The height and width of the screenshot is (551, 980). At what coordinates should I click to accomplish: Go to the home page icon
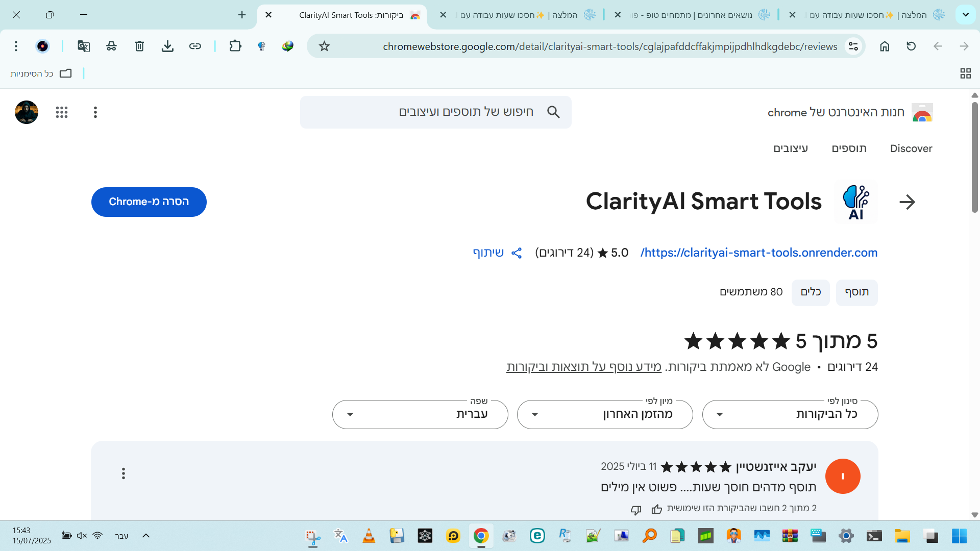885,46
